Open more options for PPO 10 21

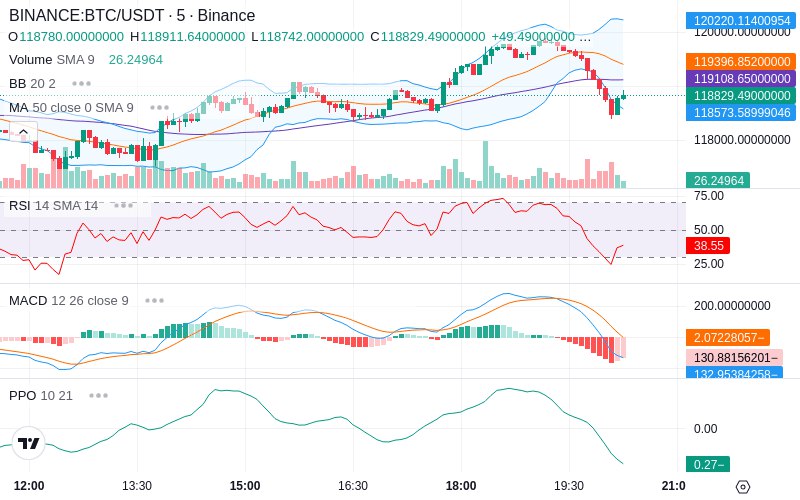[98, 395]
